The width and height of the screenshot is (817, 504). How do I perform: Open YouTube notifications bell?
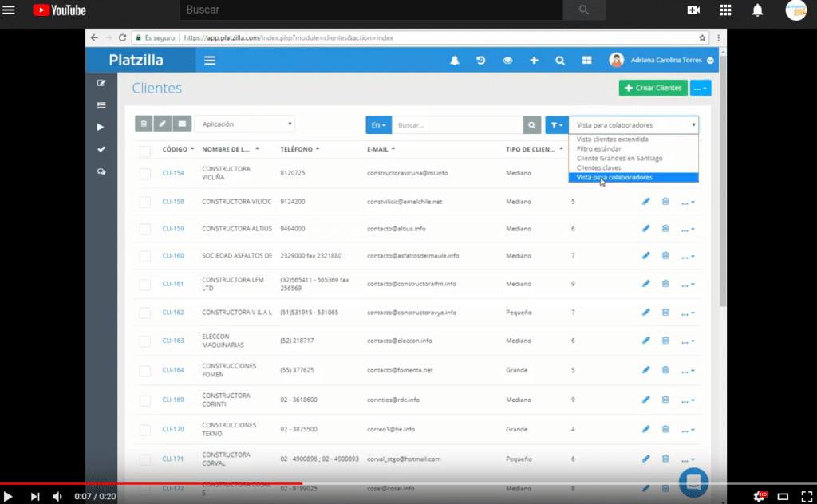coord(758,10)
